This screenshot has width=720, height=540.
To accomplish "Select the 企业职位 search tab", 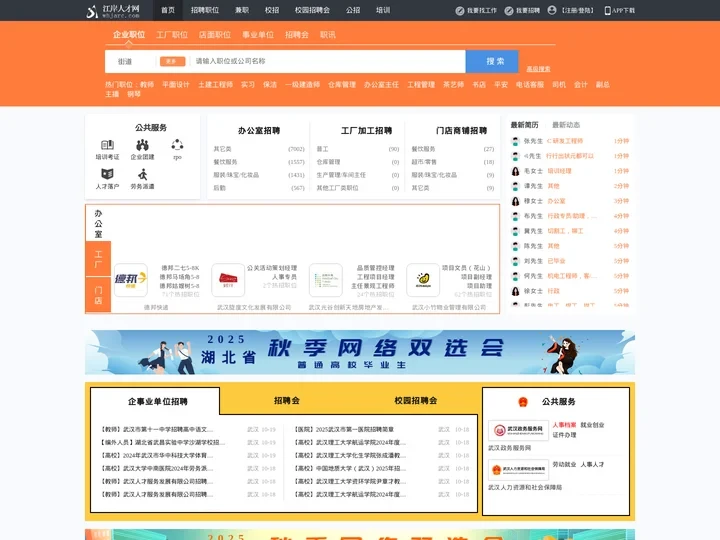I will [129, 35].
